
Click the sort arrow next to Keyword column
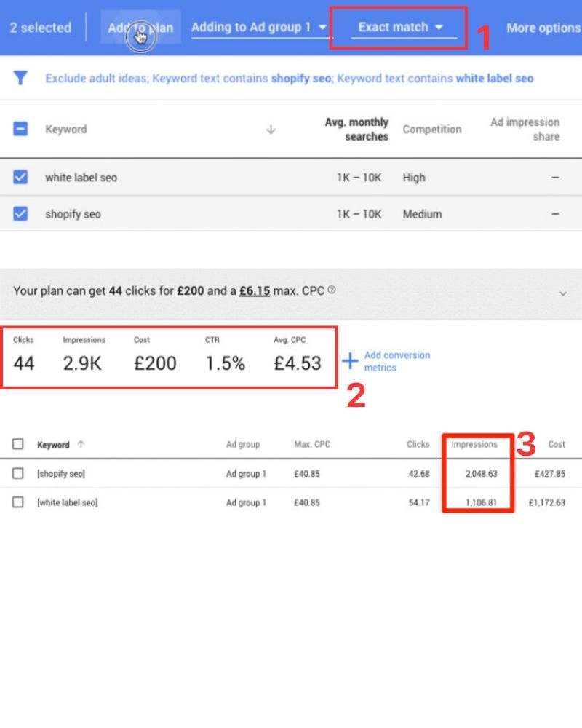click(271, 130)
